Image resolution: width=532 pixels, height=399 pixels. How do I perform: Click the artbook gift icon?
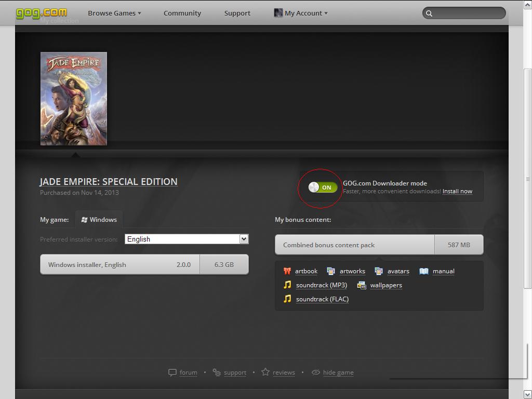coord(287,271)
